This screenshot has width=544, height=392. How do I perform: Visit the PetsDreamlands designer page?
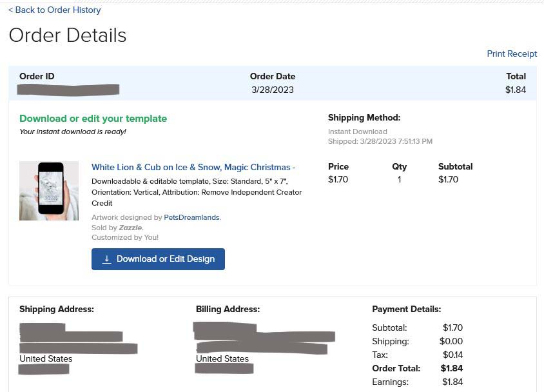191,217
